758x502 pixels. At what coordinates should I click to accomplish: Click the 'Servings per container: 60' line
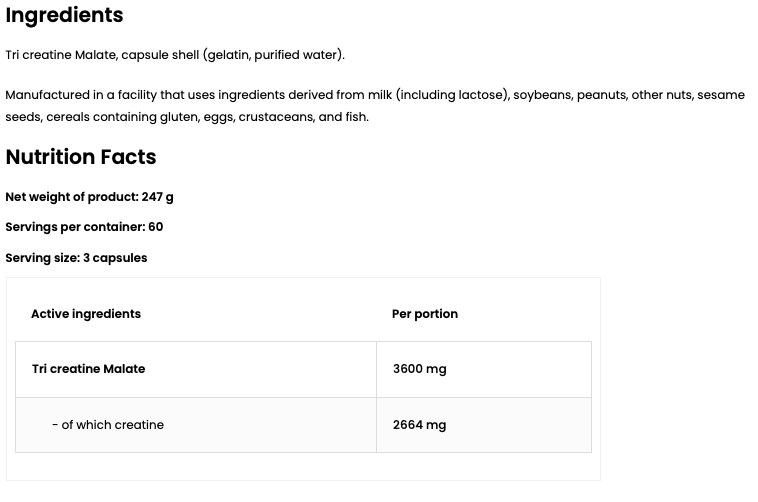(84, 227)
